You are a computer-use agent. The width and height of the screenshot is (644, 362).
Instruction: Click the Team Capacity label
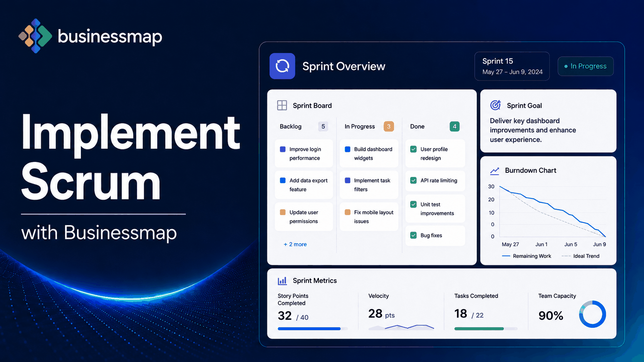(x=557, y=296)
